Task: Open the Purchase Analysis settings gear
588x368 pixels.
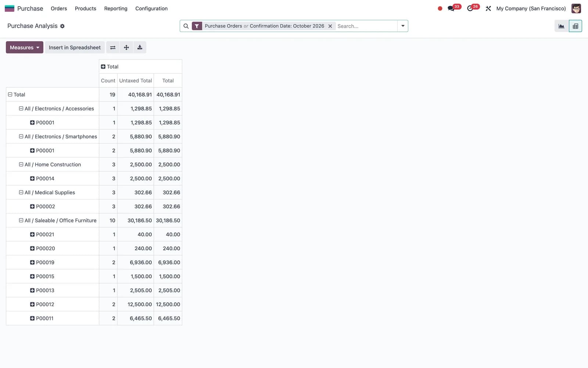Action: pos(62,26)
